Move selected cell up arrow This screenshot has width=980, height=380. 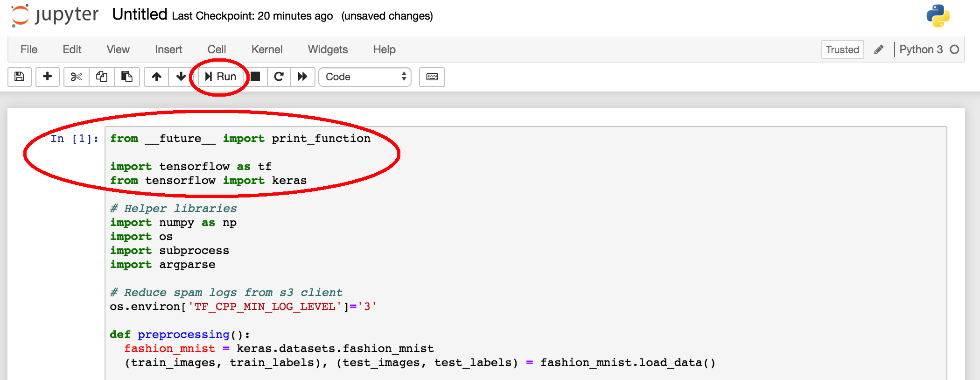tap(156, 77)
